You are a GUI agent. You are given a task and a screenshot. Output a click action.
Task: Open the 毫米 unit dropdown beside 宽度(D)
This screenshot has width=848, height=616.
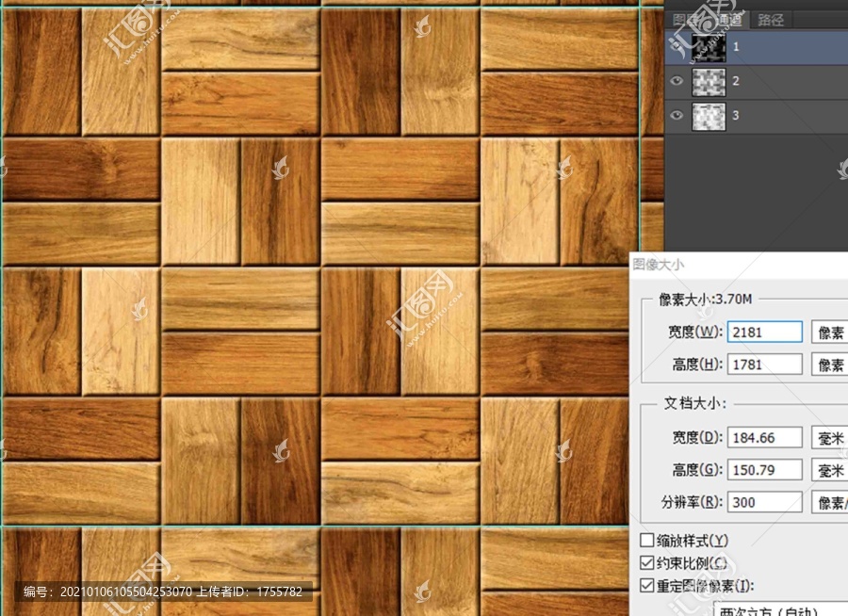pyautogui.click(x=829, y=438)
